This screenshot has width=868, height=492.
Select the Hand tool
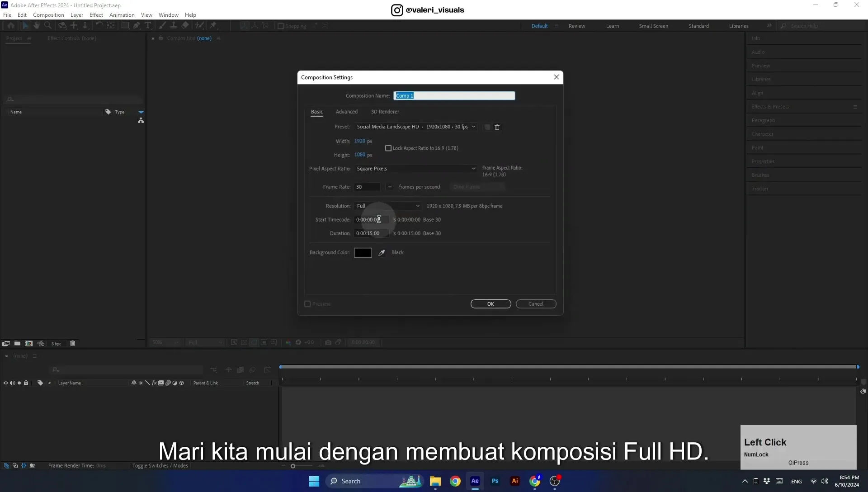(x=37, y=26)
